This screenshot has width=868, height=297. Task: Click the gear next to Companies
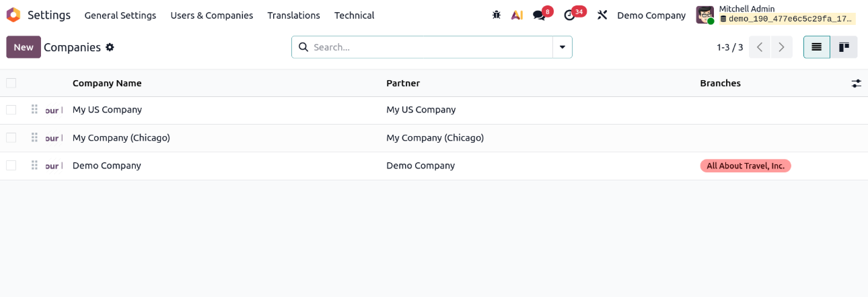click(110, 47)
